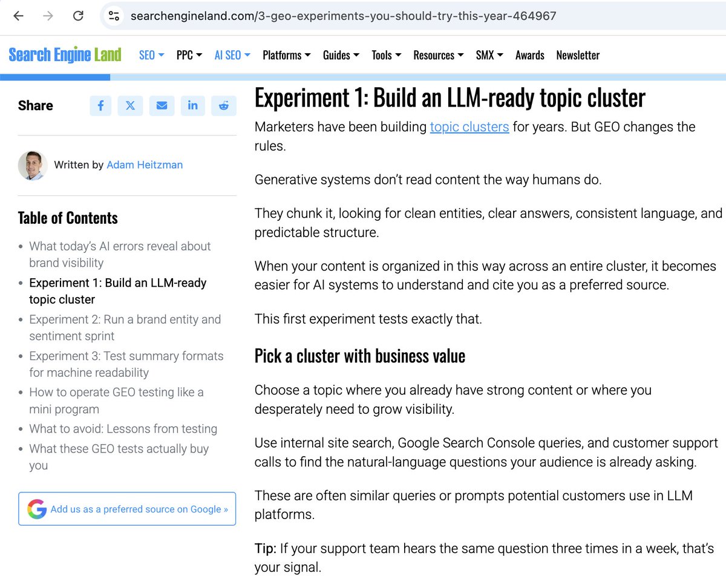Viewport: 726px width, 588px height.
Task: Click the browser forward arrow
Action: (x=48, y=16)
